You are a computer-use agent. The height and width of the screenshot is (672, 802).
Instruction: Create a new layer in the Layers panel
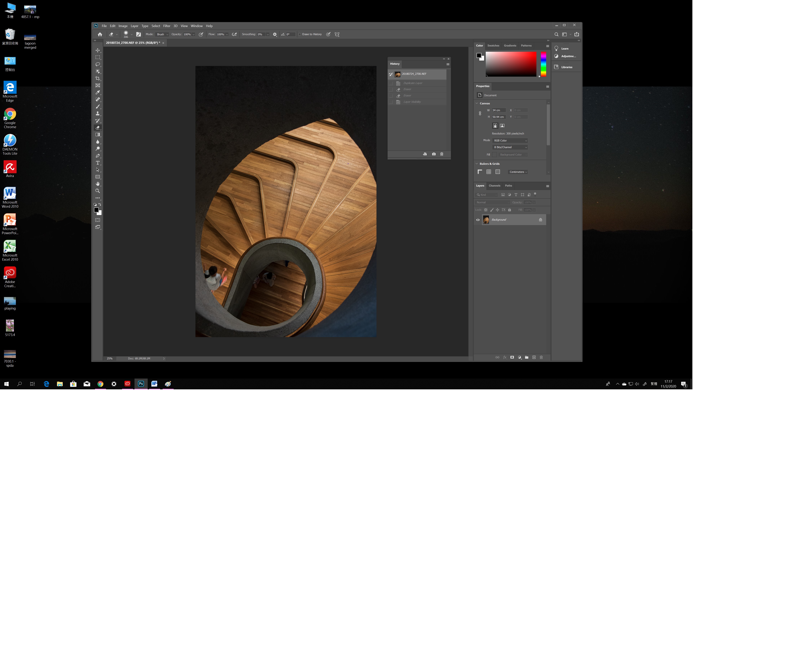[534, 357]
